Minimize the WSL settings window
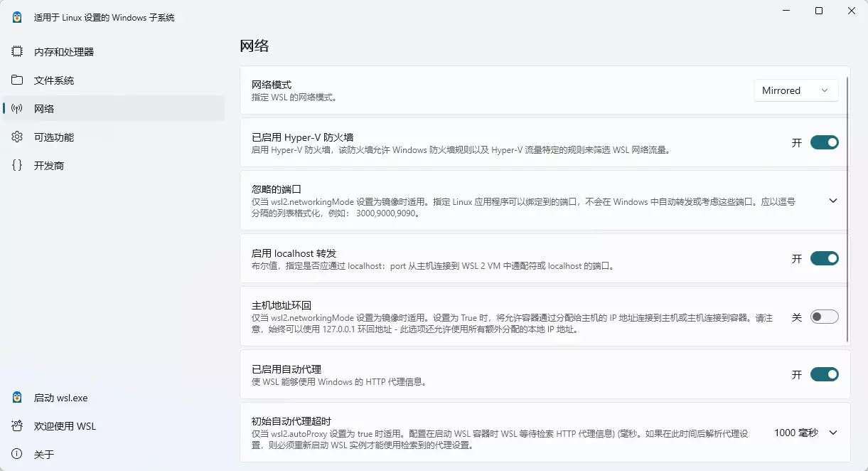 [x=787, y=11]
